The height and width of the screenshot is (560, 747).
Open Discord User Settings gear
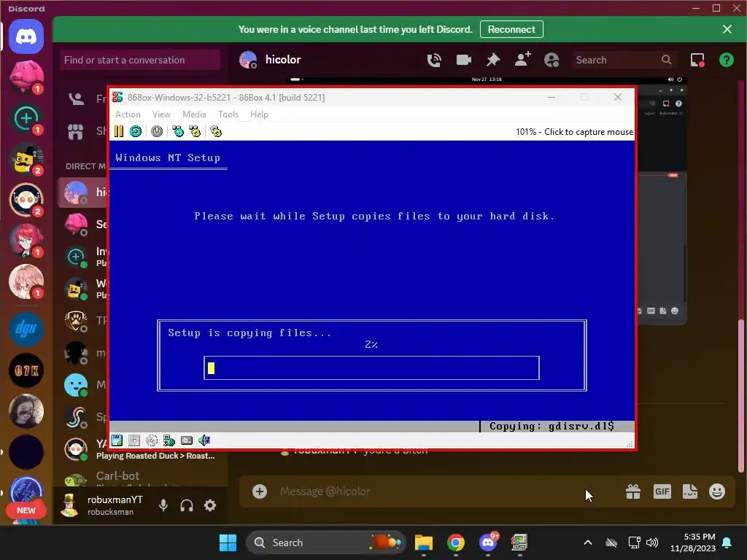(210, 505)
